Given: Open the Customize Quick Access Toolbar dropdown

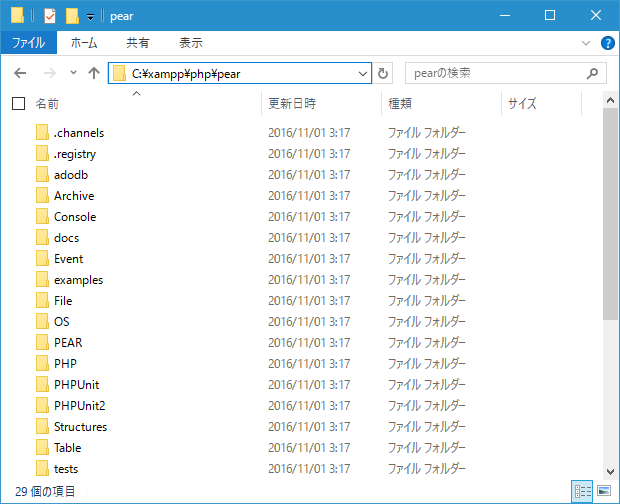Looking at the screenshot, I should [x=91, y=17].
